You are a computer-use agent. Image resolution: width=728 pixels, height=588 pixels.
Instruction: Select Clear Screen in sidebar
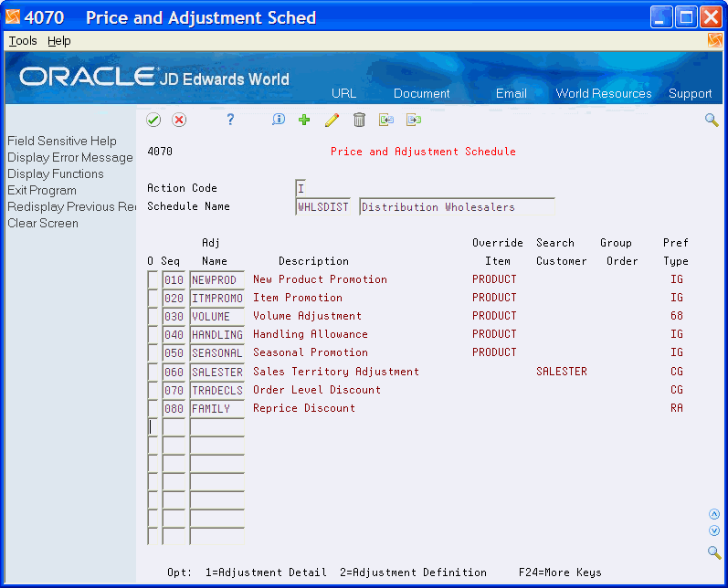(x=43, y=223)
